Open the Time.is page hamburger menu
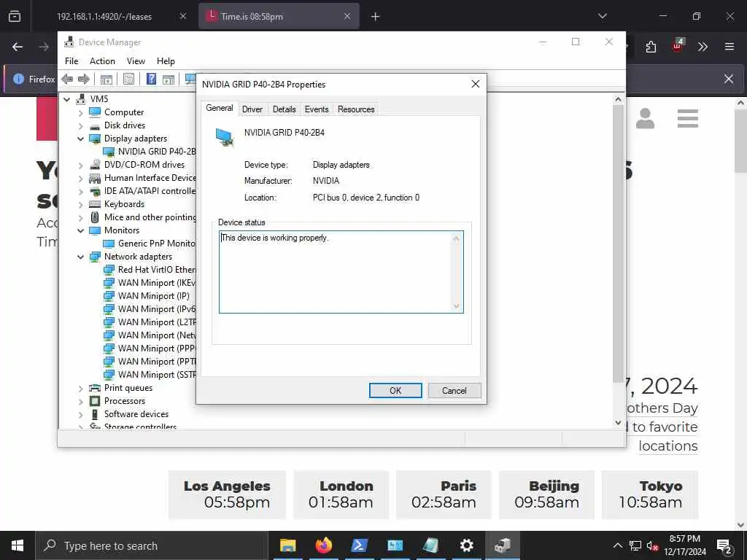 tap(687, 119)
